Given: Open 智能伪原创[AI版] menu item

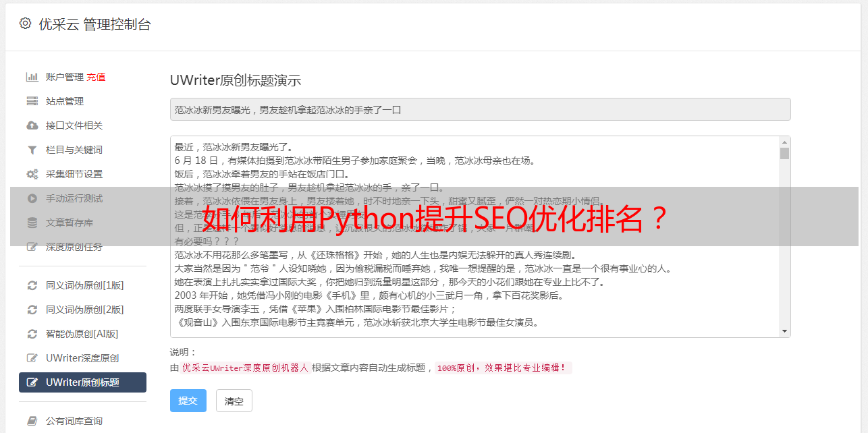Looking at the screenshot, I should click(x=82, y=334).
